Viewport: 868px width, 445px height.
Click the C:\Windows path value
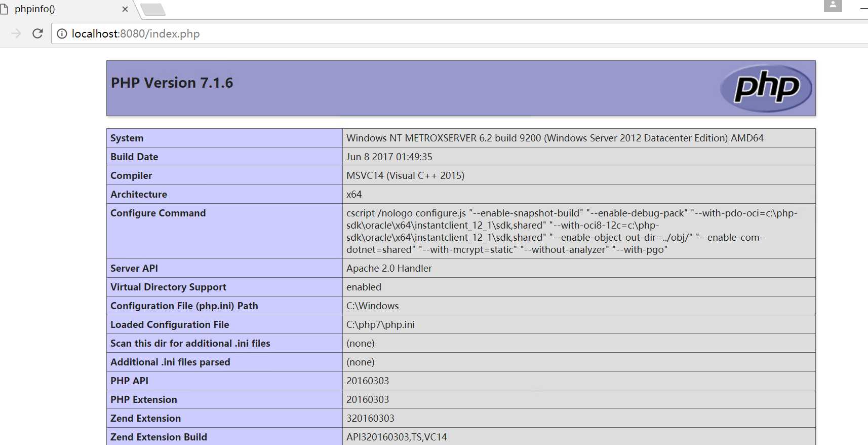pyautogui.click(x=373, y=306)
